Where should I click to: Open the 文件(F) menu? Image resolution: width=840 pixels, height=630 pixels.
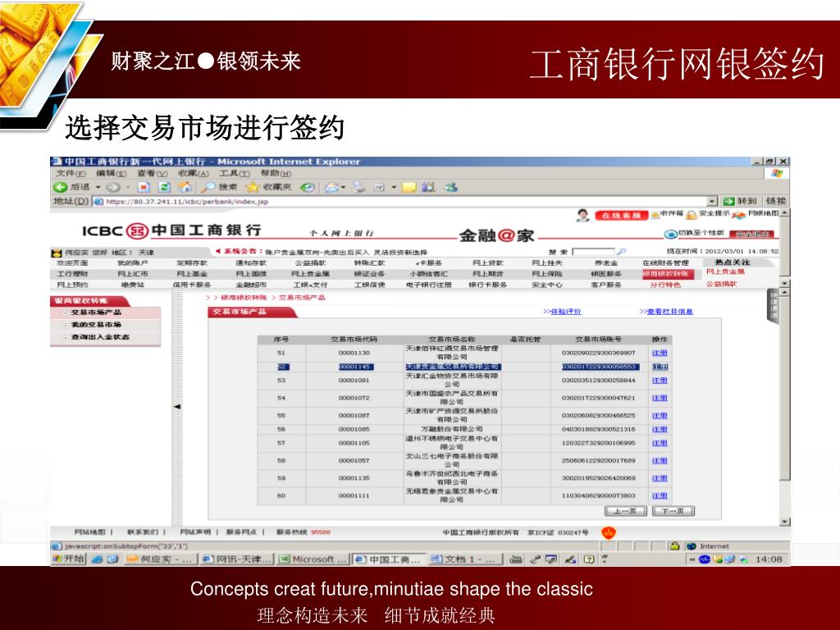[x=71, y=174]
